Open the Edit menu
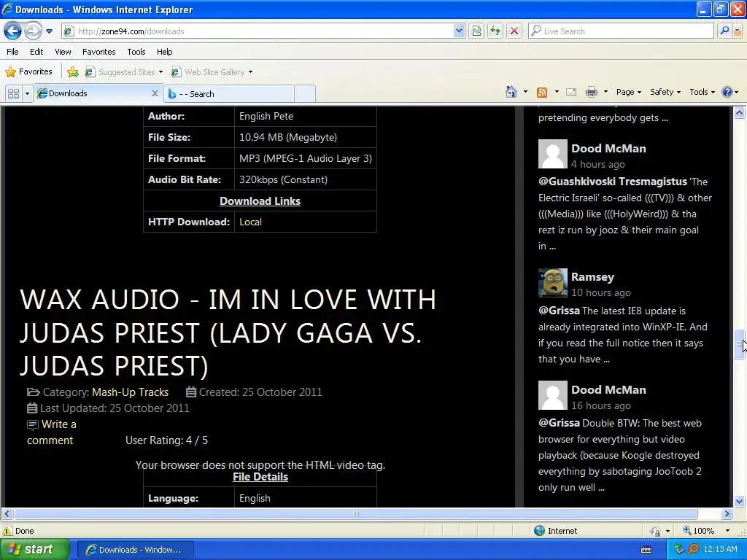747x560 pixels. (36, 52)
